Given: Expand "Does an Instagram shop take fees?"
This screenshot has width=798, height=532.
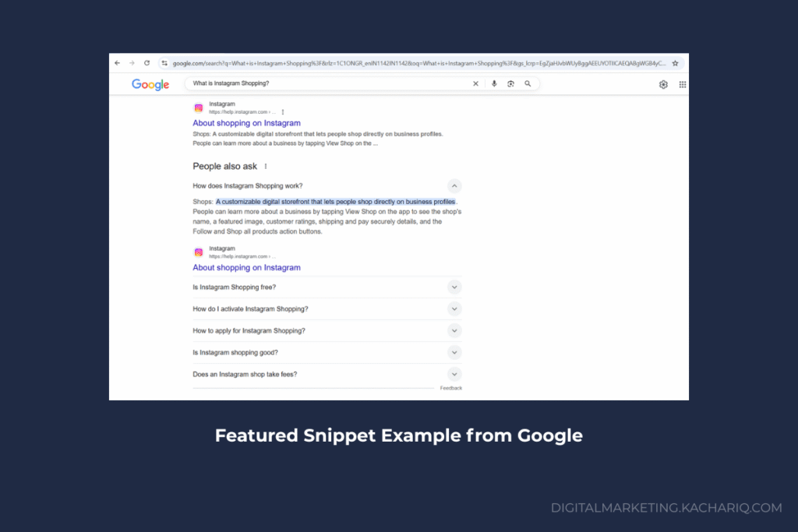Looking at the screenshot, I should click(454, 375).
